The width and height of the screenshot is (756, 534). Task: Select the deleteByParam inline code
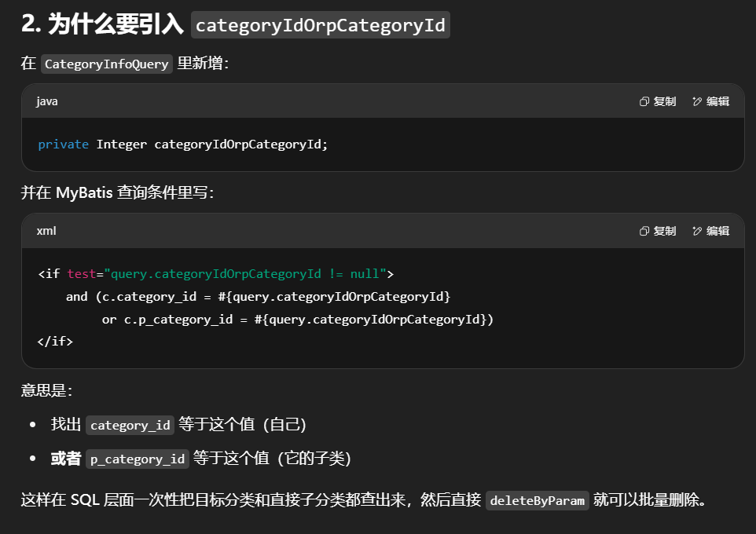[537, 501]
